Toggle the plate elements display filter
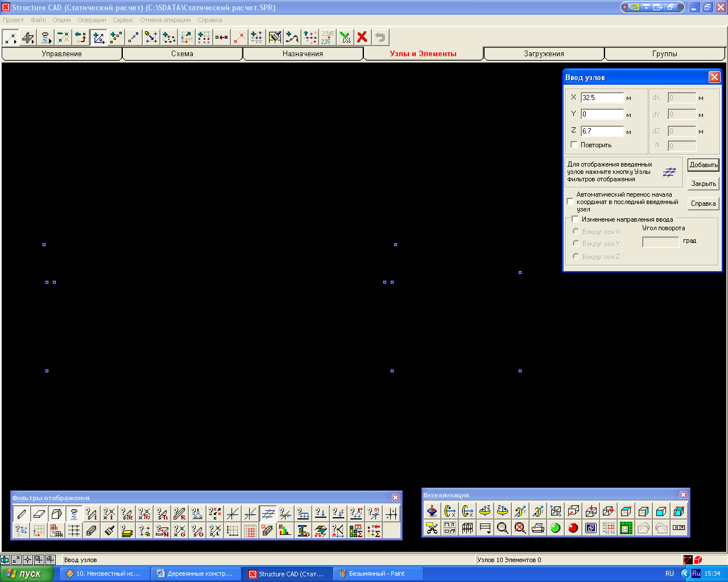This screenshot has height=582, width=728. (x=40, y=514)
